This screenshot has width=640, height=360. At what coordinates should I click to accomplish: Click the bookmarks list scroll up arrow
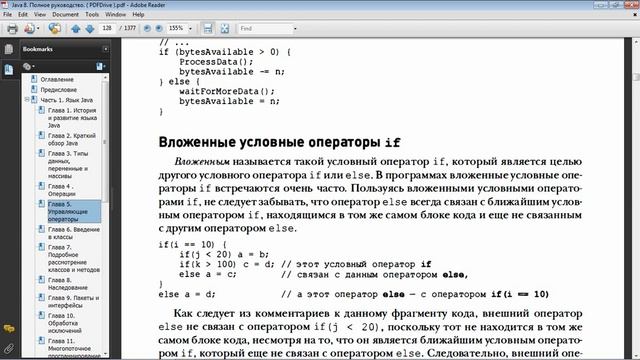[x=106, y=77]
